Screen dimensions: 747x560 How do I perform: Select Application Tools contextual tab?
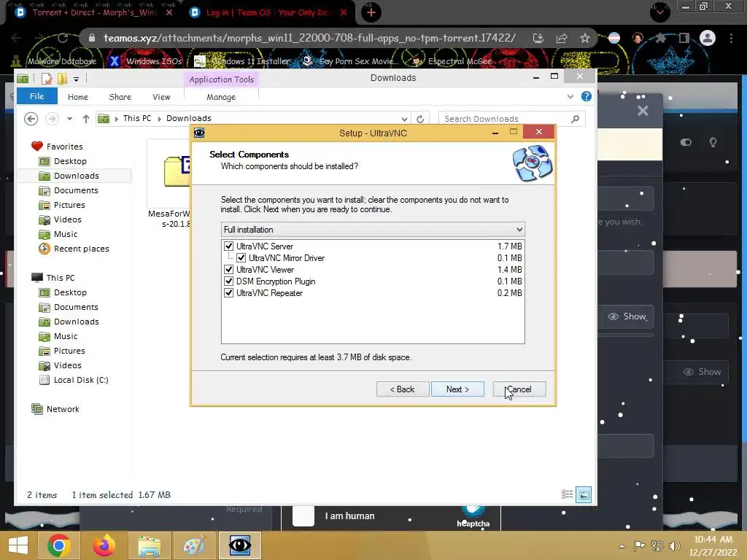click(222, 79)
